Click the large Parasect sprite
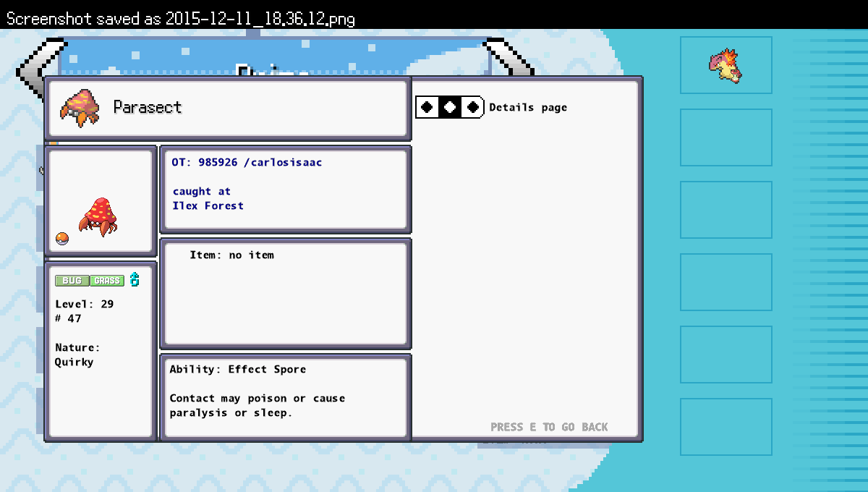 pyautogui.click(x=98, y=217)
